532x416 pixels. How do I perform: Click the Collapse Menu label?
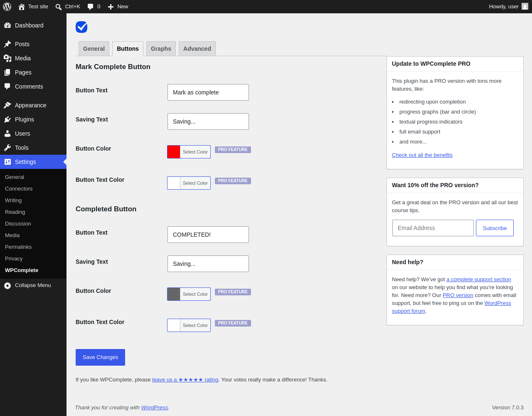coord(33,285)
